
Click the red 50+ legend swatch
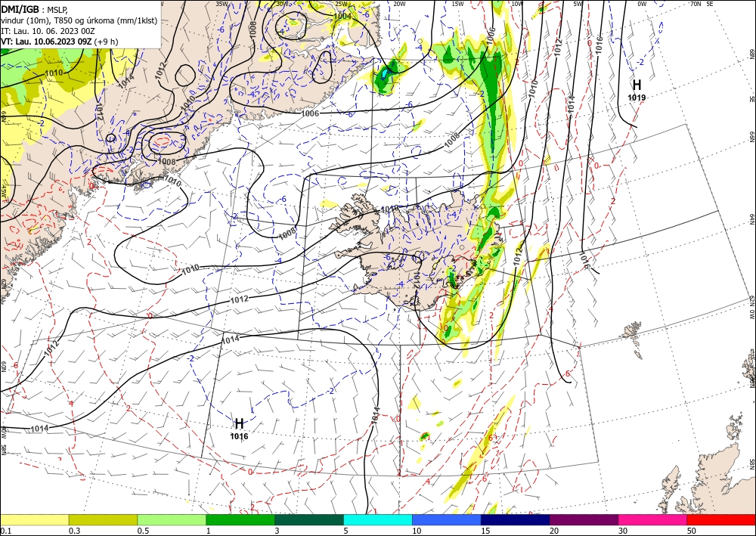pyautogui.click(x=721, y=519)
